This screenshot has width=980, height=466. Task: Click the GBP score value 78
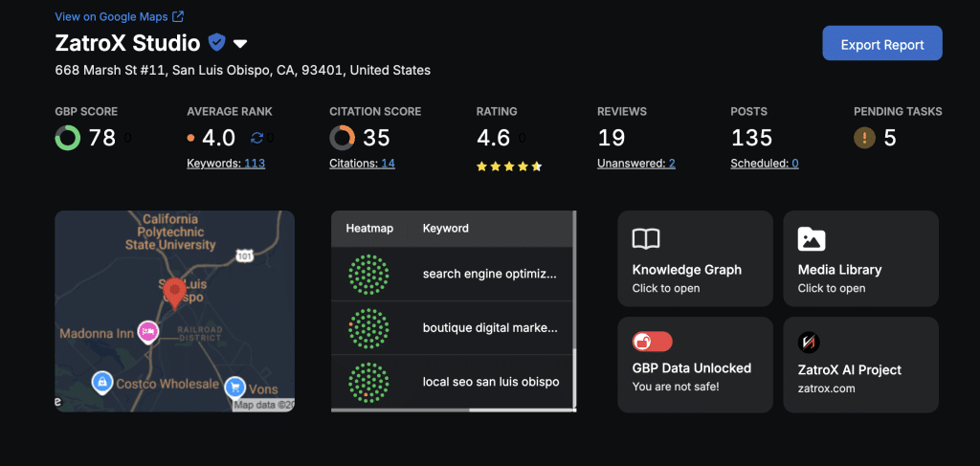(x=101, y=138)
